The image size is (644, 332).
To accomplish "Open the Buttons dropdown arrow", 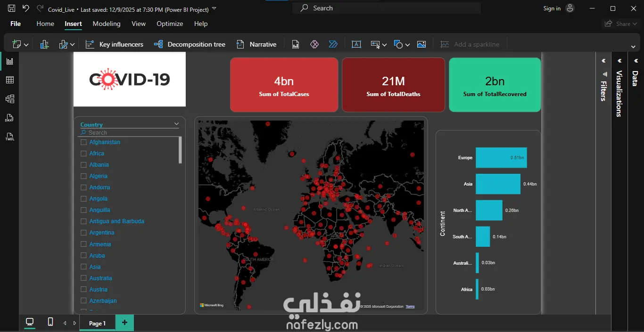I will click(385, 45).
